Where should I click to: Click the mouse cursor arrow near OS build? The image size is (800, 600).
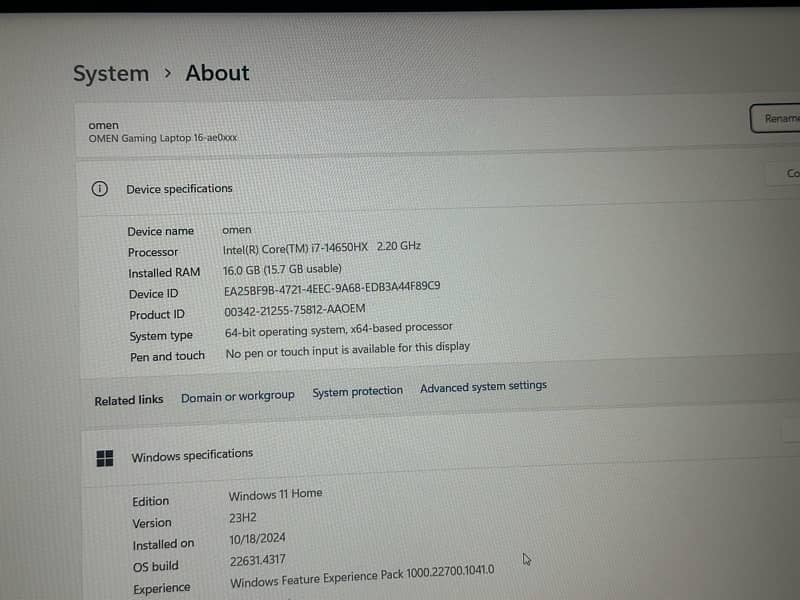[x=526, y=560]
